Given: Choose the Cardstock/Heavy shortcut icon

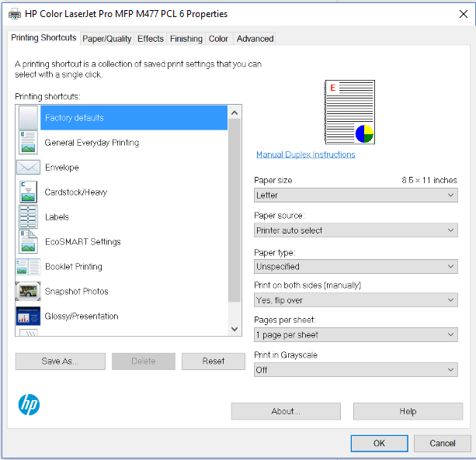Looking at the screenshot, I should coord(28,192).
